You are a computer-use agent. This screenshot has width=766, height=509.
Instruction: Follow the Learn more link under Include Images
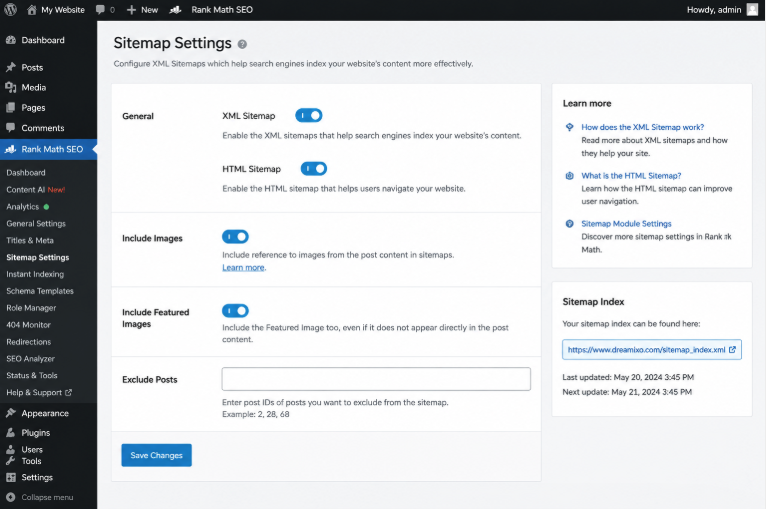point(243,267)
